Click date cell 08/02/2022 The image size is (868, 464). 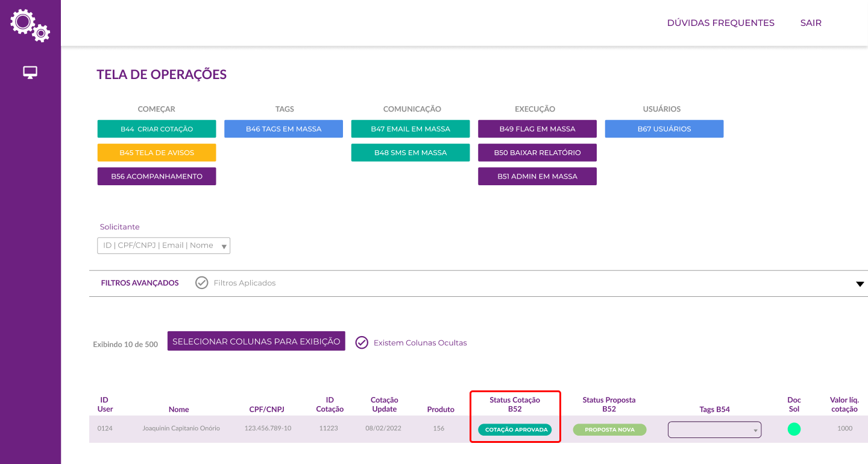tap(383, 428)
